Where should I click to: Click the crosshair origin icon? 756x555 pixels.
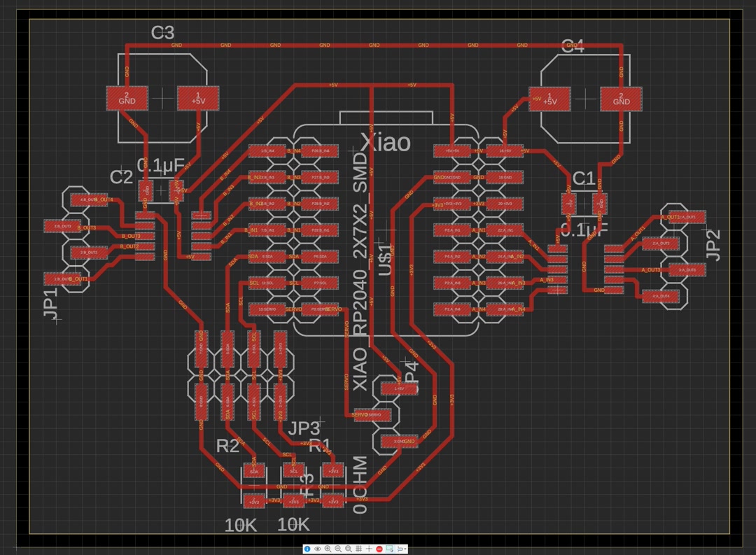click(x=369, y=549)
